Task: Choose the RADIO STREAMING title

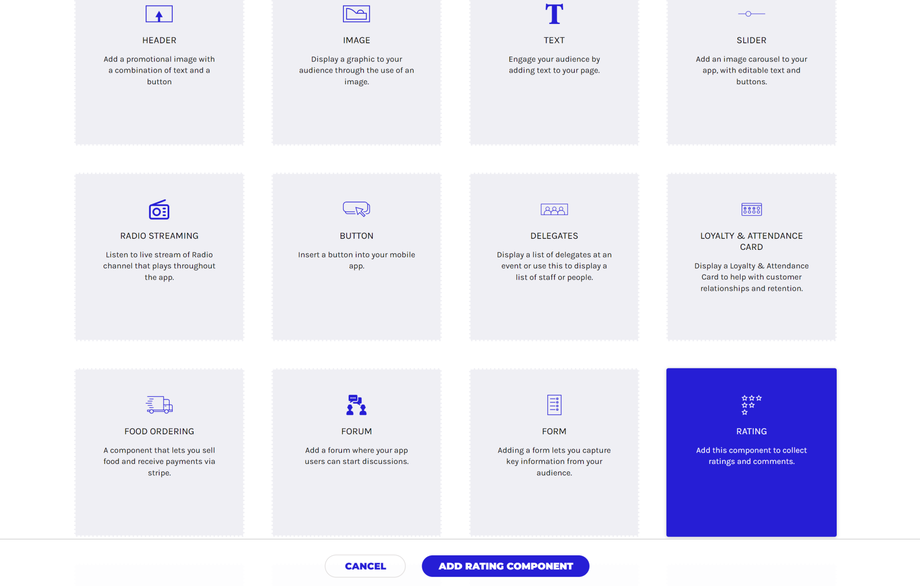Action: (x=159, y=236)
